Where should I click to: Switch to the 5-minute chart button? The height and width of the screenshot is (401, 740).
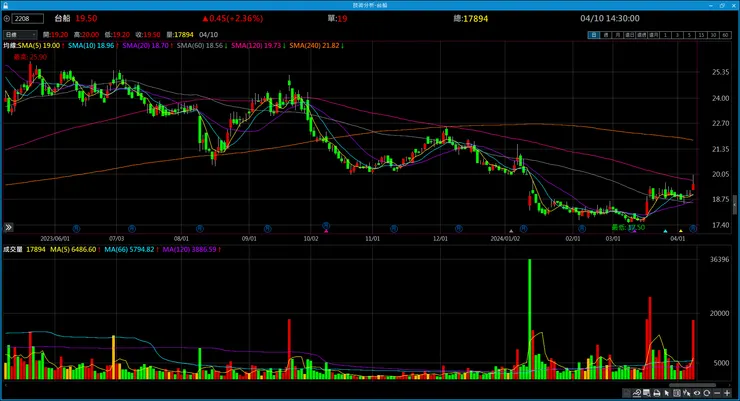pyautogui.click(x=689, y=35)
